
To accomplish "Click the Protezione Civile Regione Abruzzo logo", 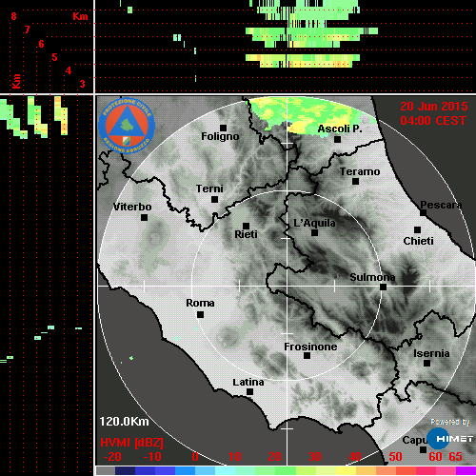I will tap(127, 126).
